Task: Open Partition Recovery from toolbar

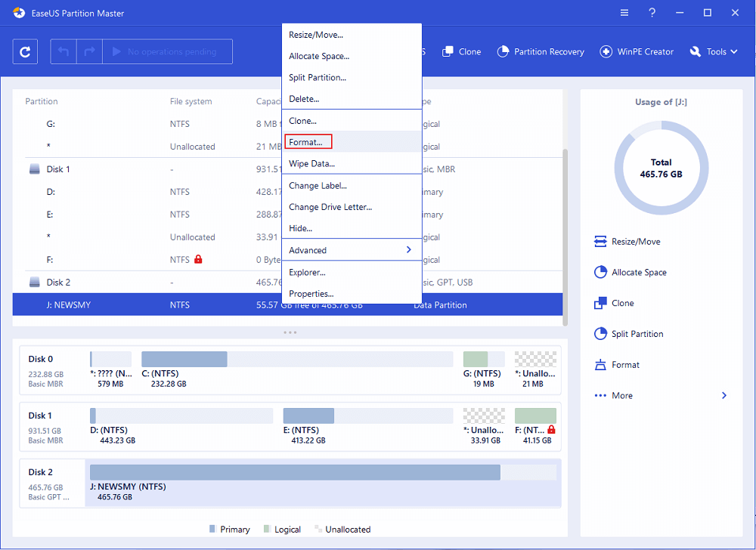Action: (x=541, y=52)
